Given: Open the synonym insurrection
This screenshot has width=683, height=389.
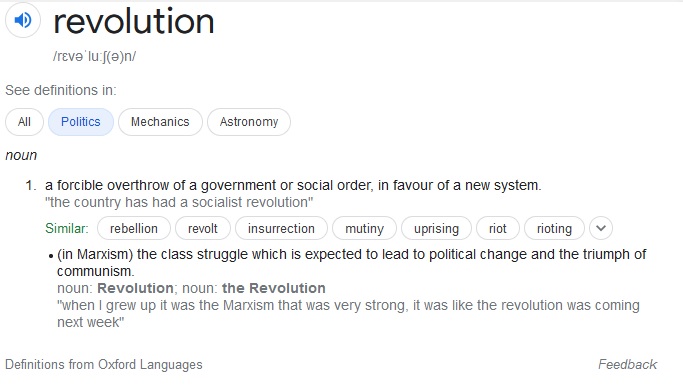Looking at the screenshot, I should coord(281,228).
